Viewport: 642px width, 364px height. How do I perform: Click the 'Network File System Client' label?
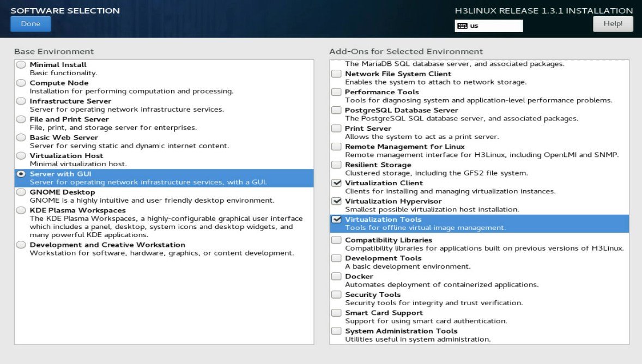click(x=398, y=74)
